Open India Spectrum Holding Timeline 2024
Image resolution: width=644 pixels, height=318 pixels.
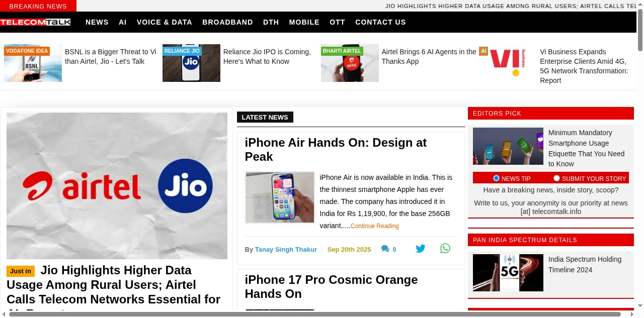click(x=585, y=265)
